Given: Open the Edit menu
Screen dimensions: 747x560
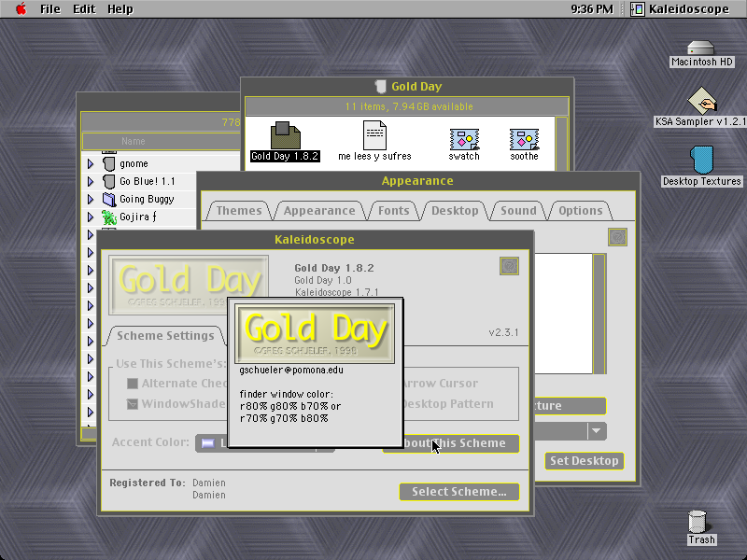Looking at the screenshot, I should point(84,9).
